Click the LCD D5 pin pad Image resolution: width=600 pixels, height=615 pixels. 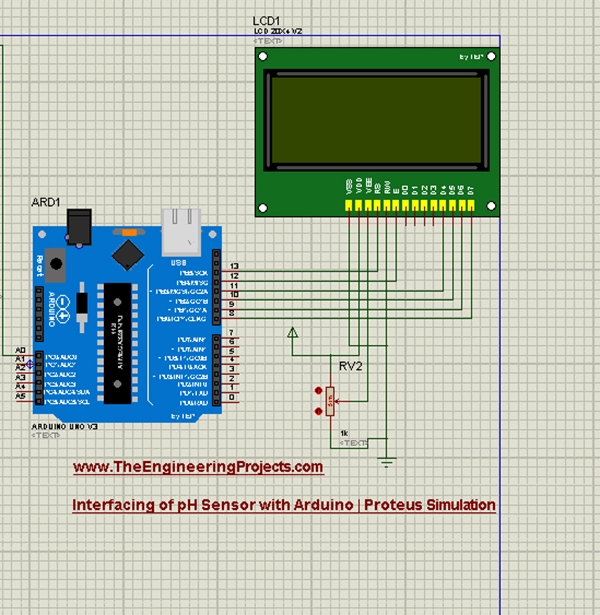tap(453, 205)
